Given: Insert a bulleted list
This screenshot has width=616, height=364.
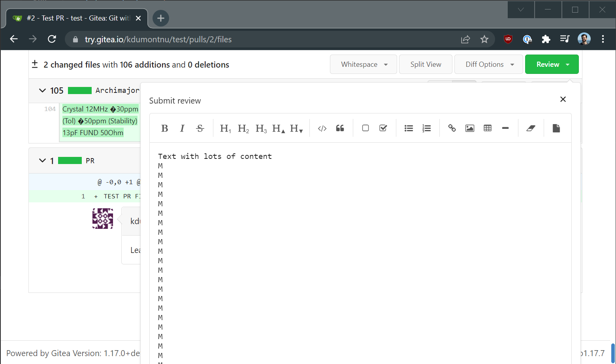Looking at the screenshot, I should pos(409,128).
